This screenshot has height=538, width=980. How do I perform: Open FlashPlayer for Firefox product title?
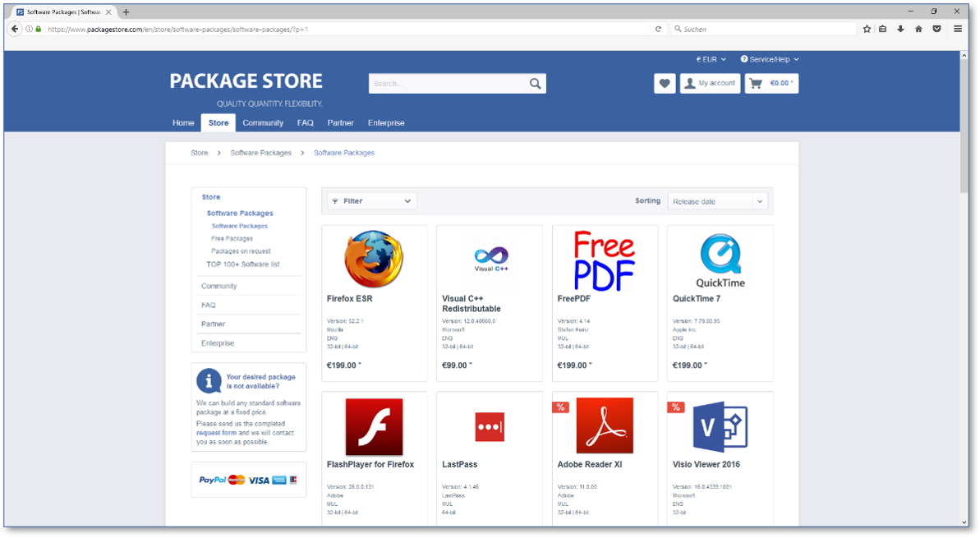pos(370,464)
